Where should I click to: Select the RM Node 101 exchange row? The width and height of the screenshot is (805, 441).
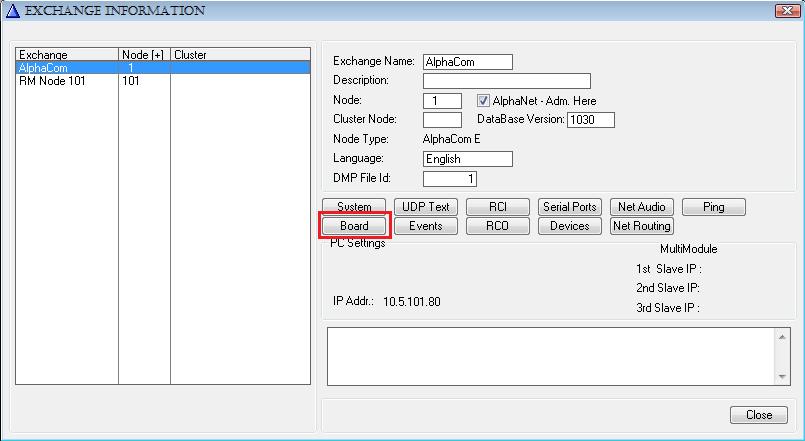[163, 81]
